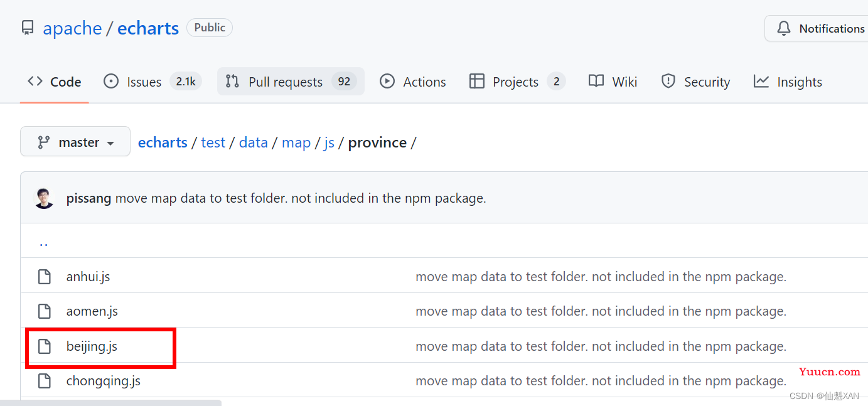The height and width of the screenshot is (406, 868).
Task: Switch to the Code tab
Action: click(x=55, y=82)
